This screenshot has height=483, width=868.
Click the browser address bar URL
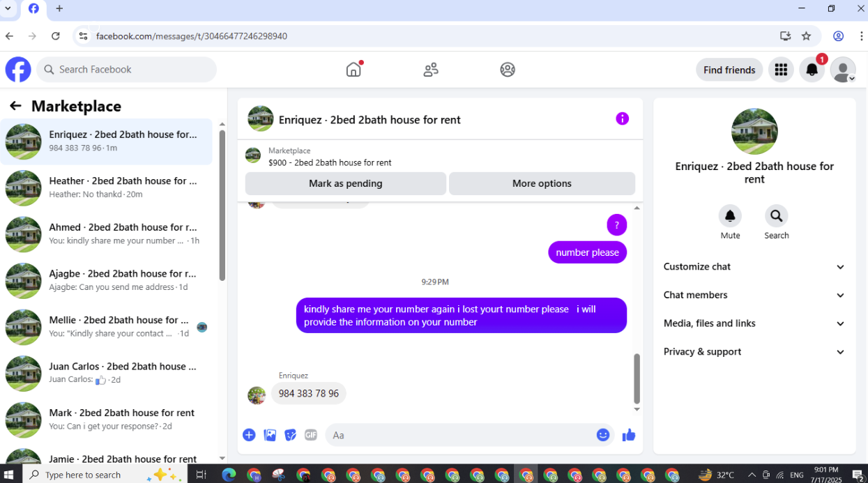(x=192, y=36)
